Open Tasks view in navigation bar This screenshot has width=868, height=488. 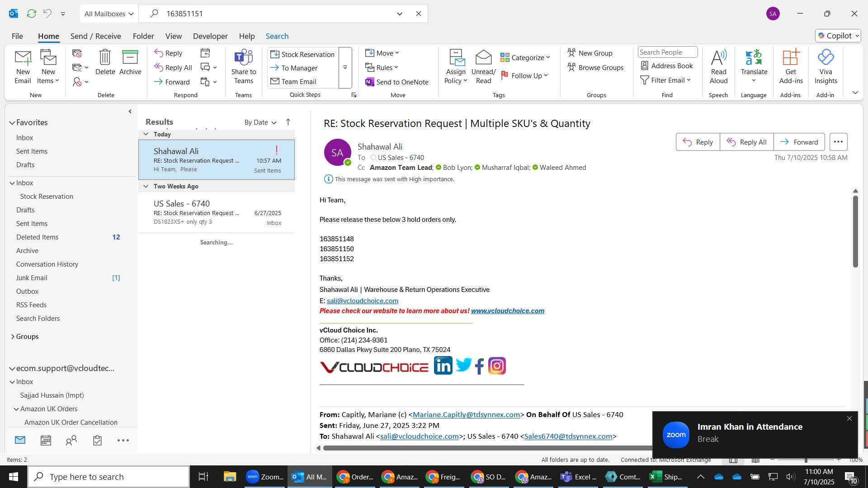pos(97,440)
